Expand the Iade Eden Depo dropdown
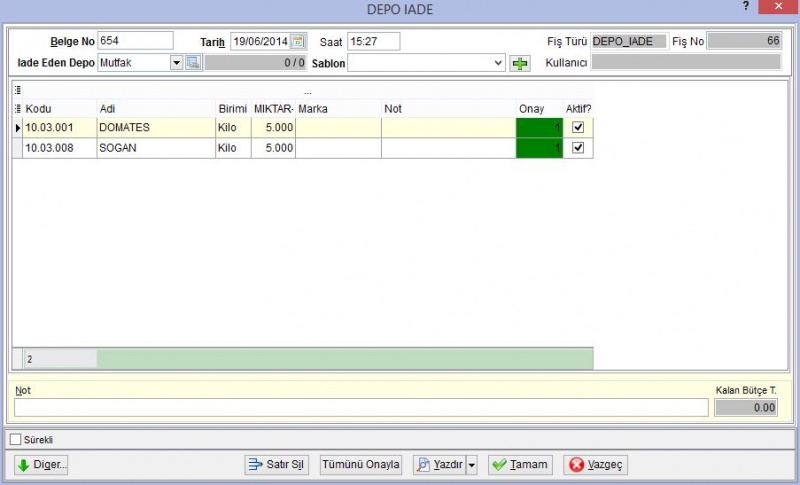 [177, 63]
